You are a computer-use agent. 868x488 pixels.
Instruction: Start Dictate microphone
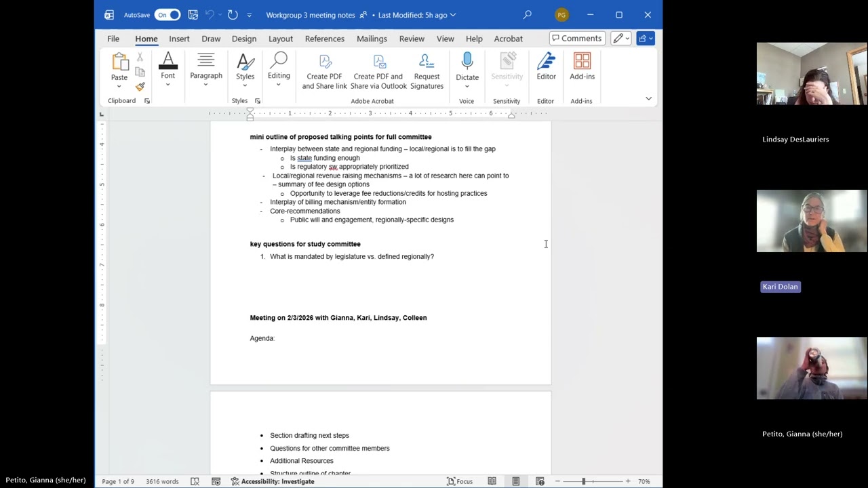[x=467, y=62]
